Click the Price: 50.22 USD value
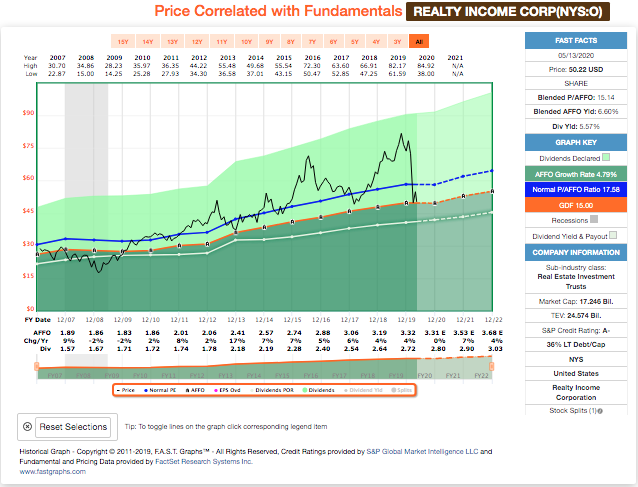Image resolution: width=638 pixels, height=487 pixels. (586, 70)
